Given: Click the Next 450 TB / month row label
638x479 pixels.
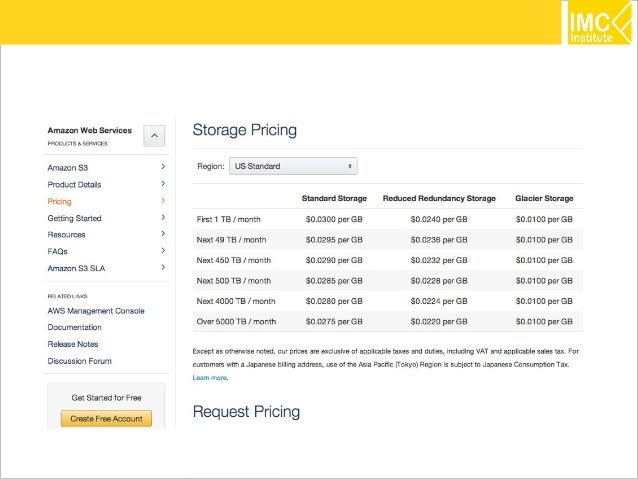Looking at the screenshot, I should (x=234, y=260).
